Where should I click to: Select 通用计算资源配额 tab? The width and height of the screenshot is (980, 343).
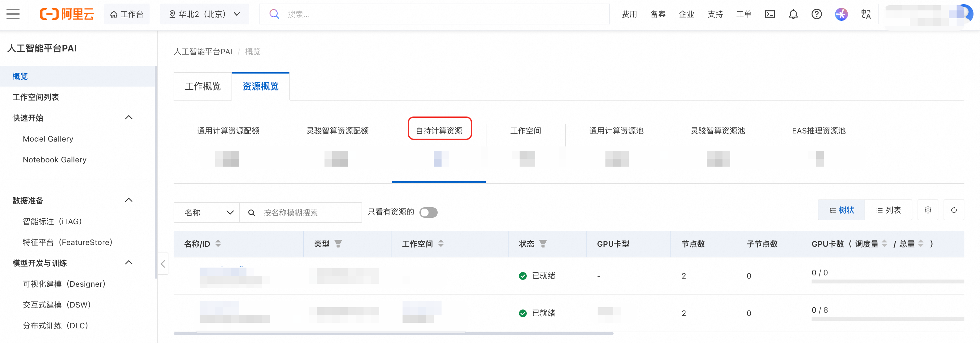click(x=228, y=131)
